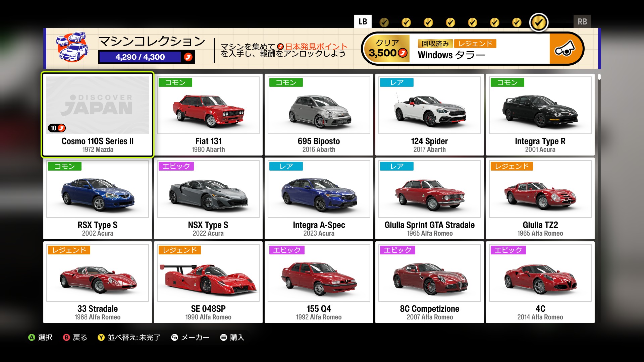Screen dimensions: 644x362
Task: Select the highlighted eighth checkmark tab
Action: point(539,22)
